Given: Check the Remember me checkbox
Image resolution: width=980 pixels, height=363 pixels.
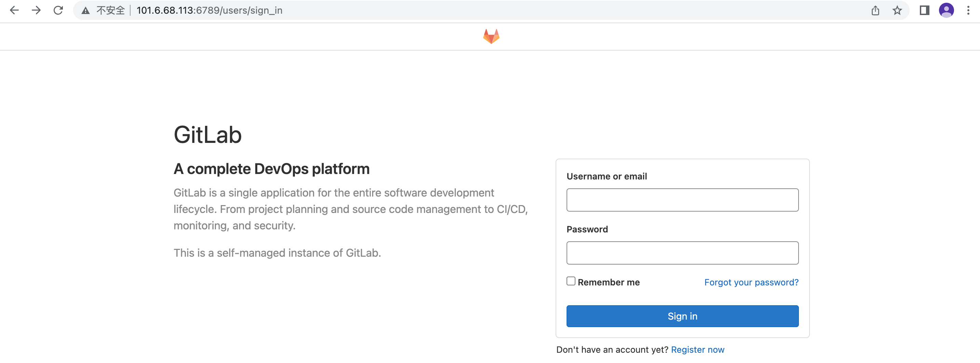Looking at the screenshot, I should pyautogui.click(x=571, y=281).
